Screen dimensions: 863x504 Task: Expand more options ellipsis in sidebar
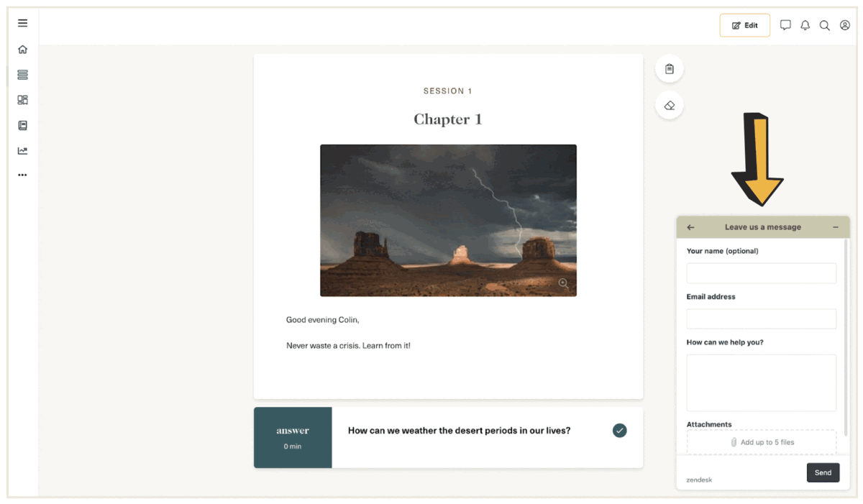tap(22, 175)
